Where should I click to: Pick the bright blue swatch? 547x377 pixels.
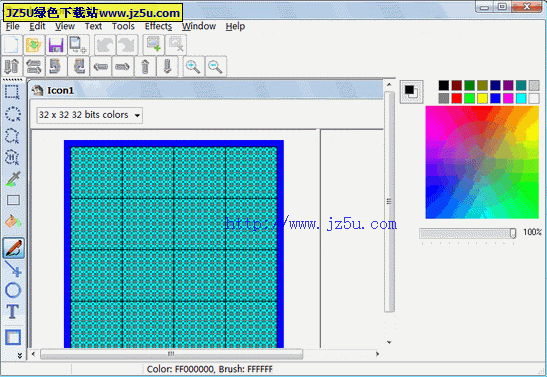pos(495,98)
